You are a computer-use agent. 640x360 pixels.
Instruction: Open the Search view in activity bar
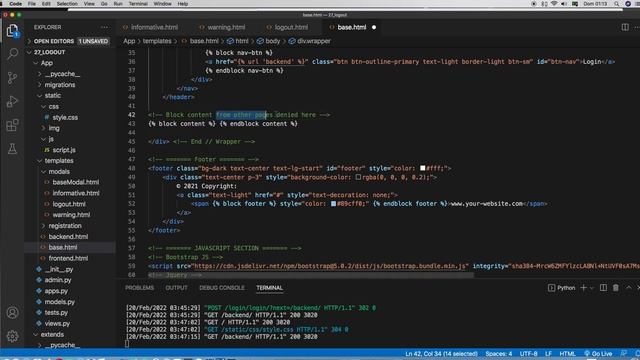[12, 54]
